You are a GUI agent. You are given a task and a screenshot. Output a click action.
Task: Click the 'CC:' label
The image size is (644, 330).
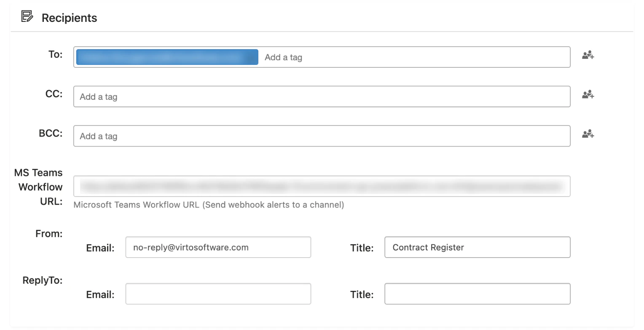pos(54,93)
